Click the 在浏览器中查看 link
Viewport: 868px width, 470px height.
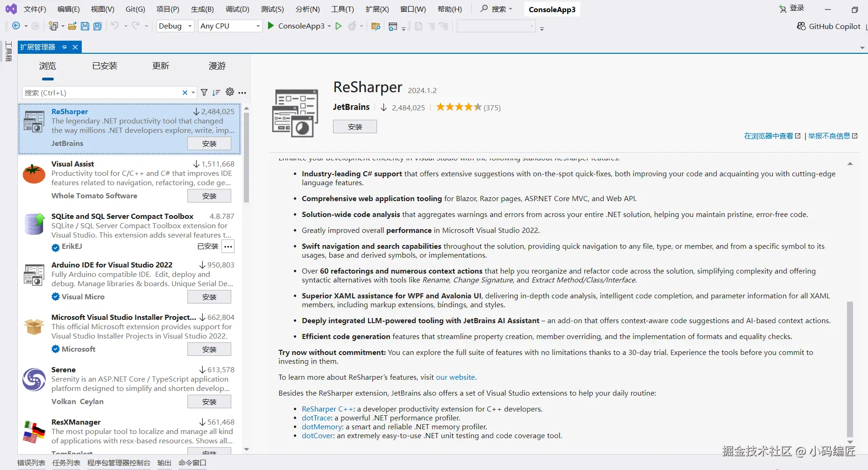pos(772,136)
